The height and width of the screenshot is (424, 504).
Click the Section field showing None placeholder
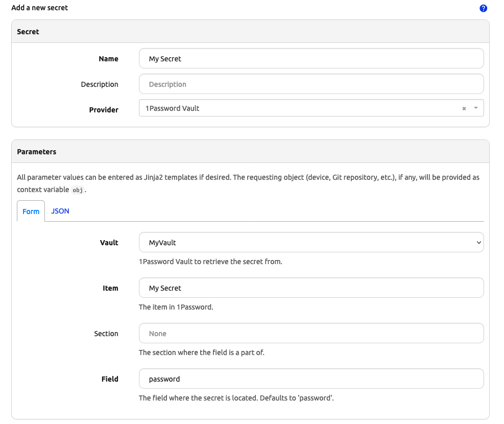311,333
